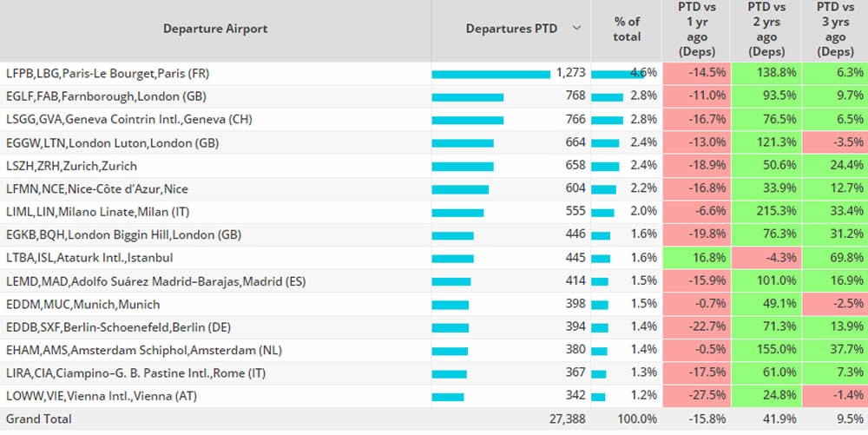Select the Farnborough, London airport row label
The width and height of the screenshot is (868, 435).
coord(106,96)
